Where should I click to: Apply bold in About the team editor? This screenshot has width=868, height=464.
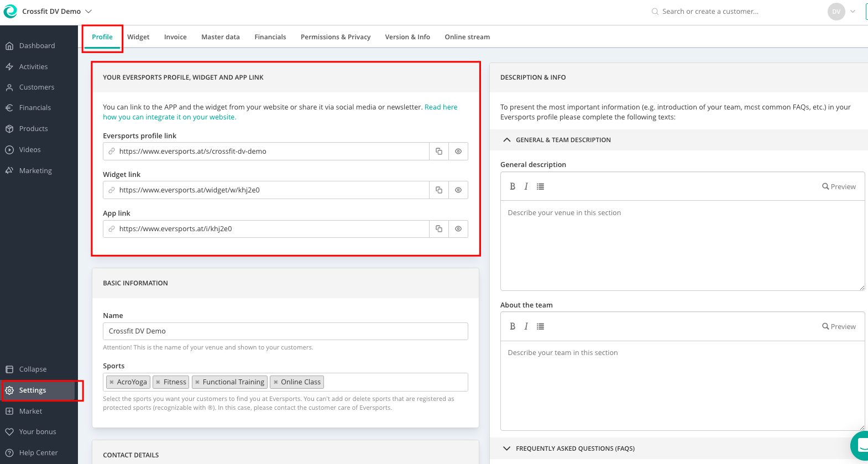(x=513, y=326)
